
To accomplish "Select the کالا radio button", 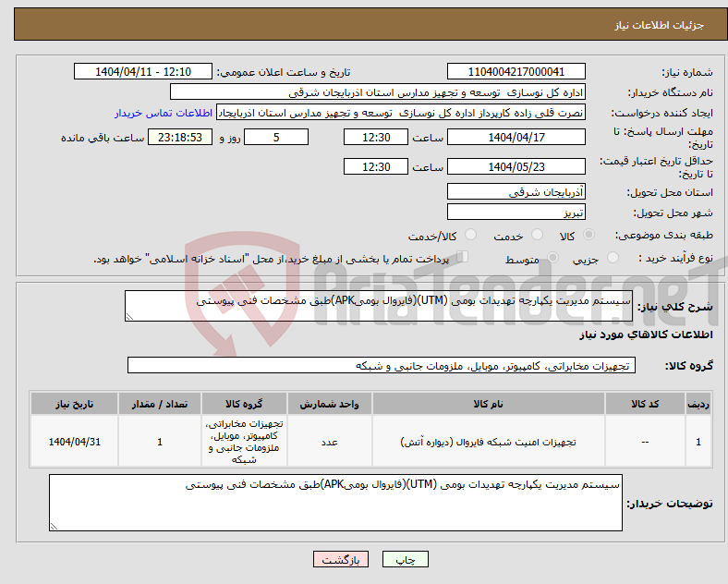I will coord(588,235).
